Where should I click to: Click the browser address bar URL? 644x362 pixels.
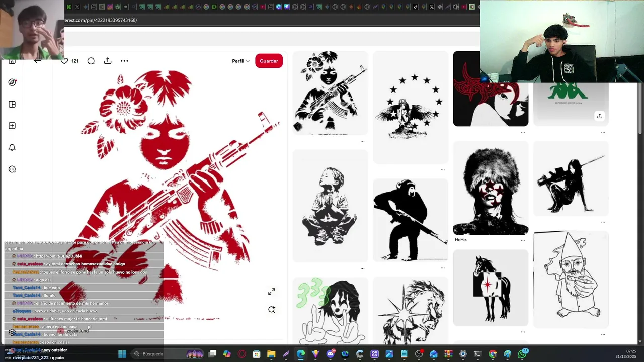[x=101, y=20]
